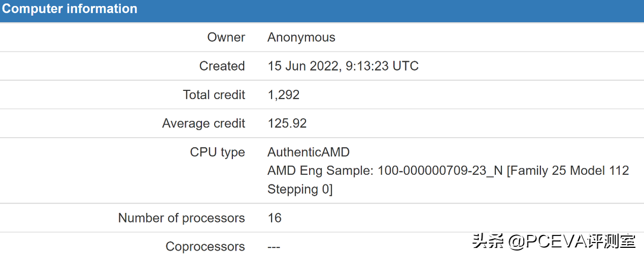Select the Owner label

pyautogui.click(x=226, y=37)
